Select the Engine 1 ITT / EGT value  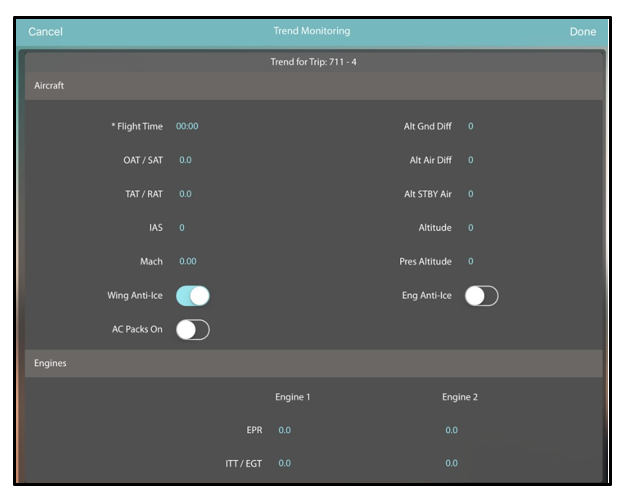click(x=285, y=464)
